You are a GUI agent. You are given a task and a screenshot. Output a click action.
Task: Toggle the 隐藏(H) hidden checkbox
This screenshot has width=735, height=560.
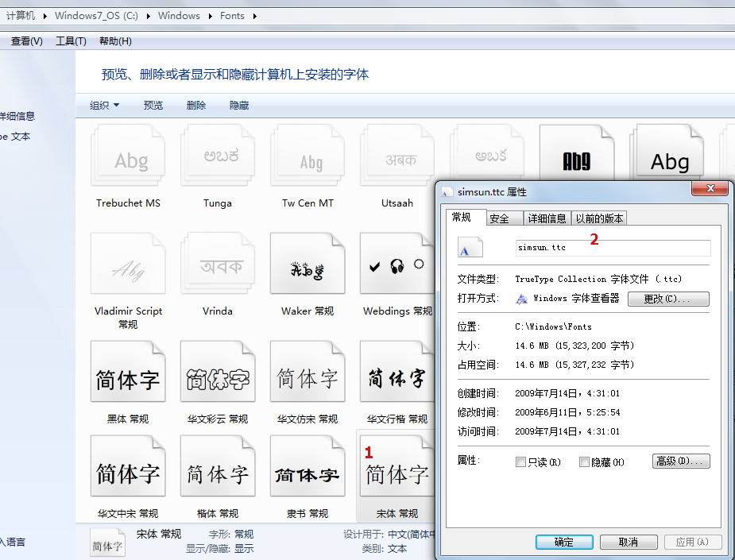tap(584, 462)
